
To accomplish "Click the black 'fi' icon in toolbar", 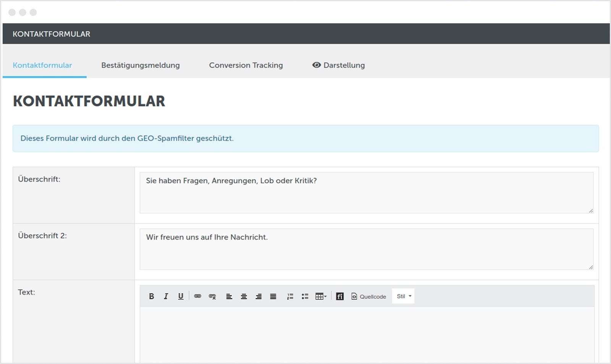I will click(x=340, y=296).
